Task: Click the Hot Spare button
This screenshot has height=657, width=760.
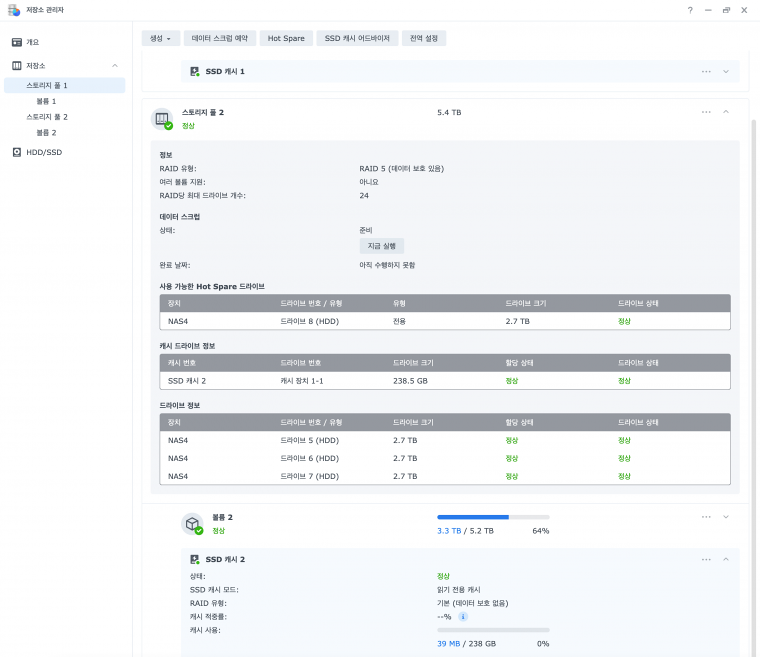Action: [x=286, y=38]
